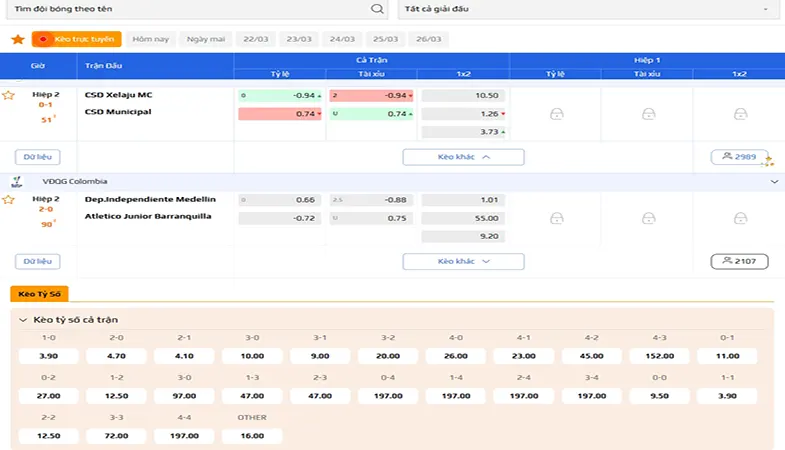Expand Kèo khác for Medellin match
This screenshot has width=785, height=450.
click(x=464, y=261)
